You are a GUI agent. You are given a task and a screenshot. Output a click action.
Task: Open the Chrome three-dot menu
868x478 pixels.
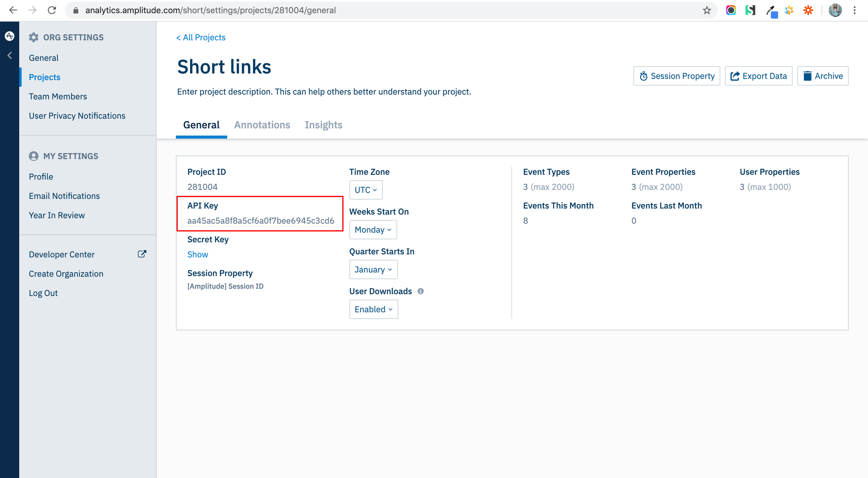click(x=855, y=10)
